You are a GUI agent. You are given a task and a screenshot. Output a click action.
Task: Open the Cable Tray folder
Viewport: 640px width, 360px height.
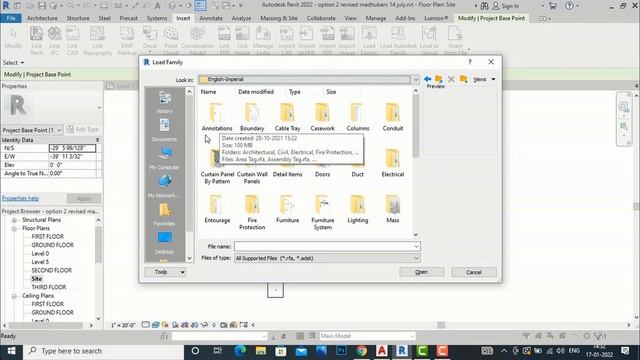point(287,117)
